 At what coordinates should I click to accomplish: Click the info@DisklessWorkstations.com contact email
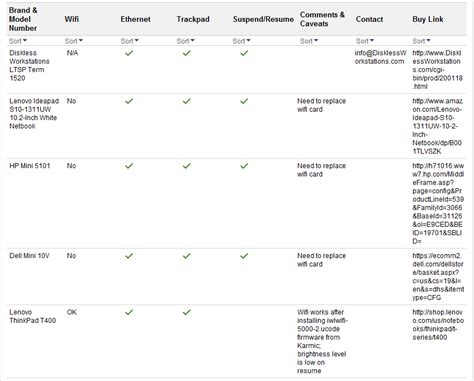click(380, 57)
